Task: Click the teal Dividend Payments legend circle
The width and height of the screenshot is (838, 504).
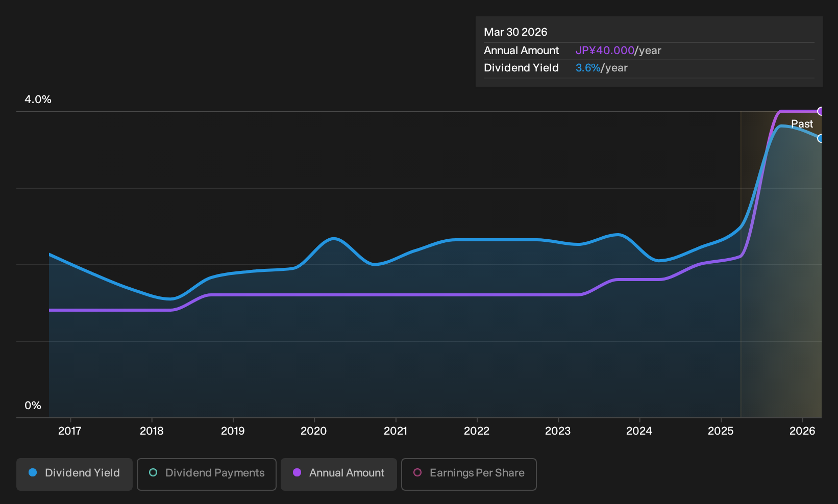Action: [153, 473]
